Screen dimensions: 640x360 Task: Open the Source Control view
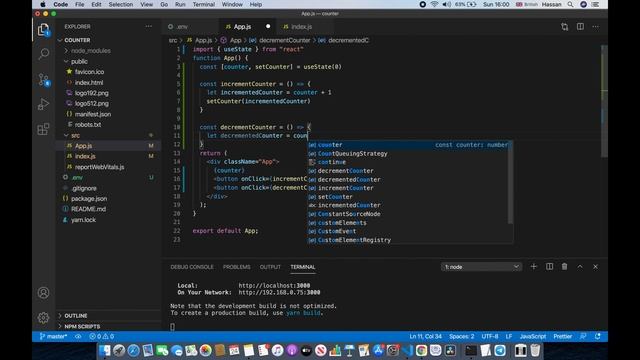coord(43,79)
